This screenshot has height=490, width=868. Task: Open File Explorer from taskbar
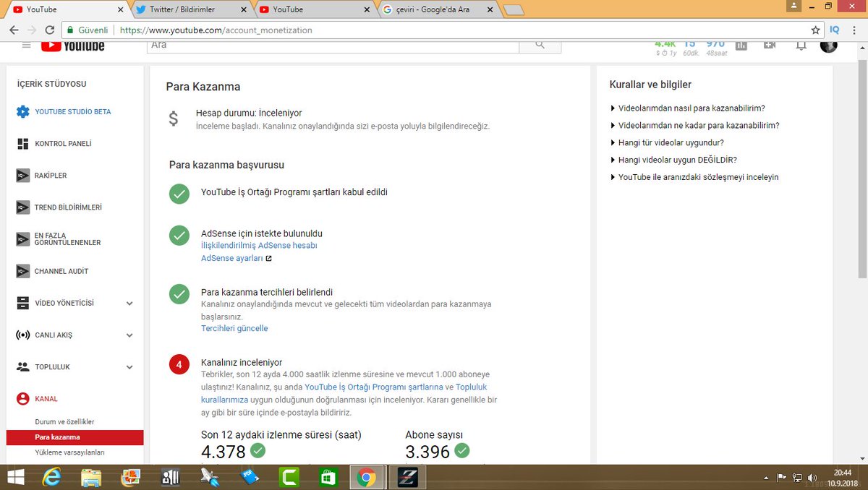(x=91, y=477)
